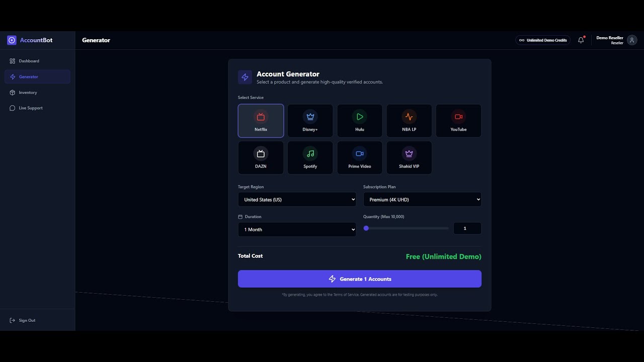
Task: Open the Target Region dropdown
Action: point(297,200)
